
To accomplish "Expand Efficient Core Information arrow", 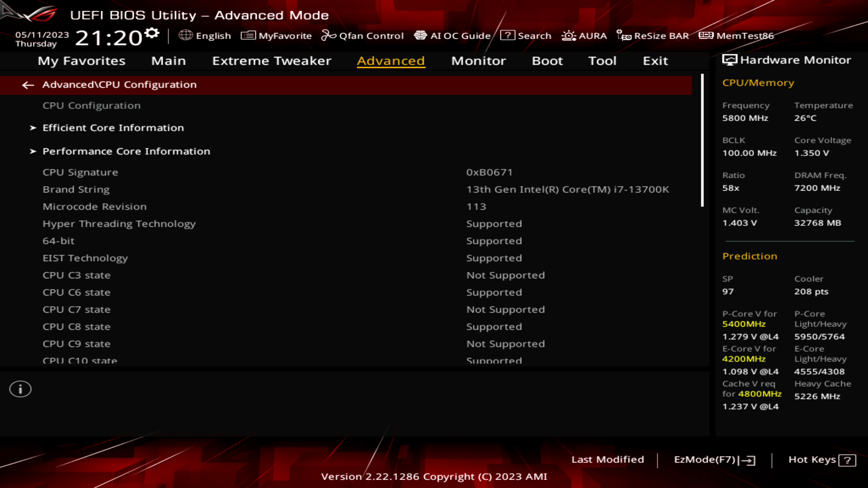I will (x=33, y=128).
